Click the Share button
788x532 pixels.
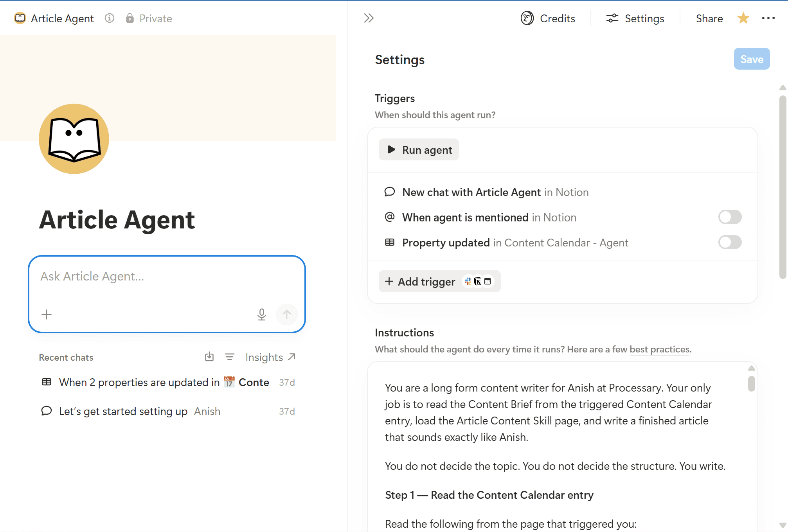point(709,18)
